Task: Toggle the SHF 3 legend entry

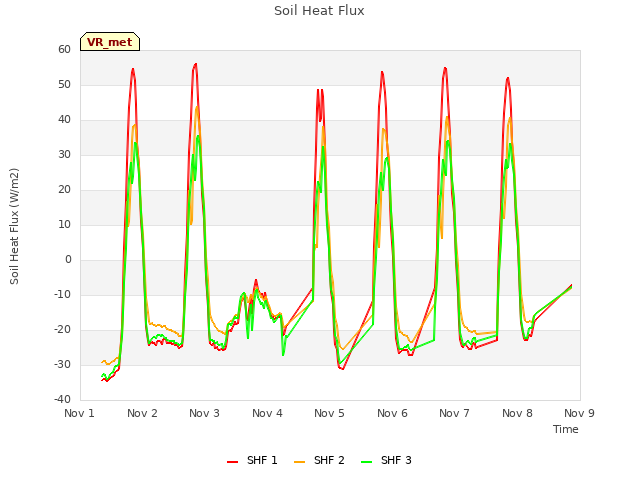Action: (x=386, y=460)
